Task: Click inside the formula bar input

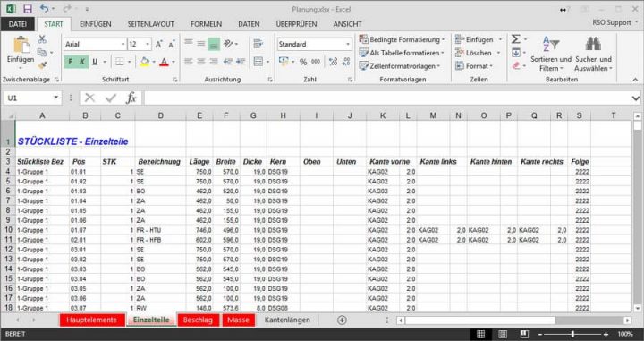Action: [387, 98]
